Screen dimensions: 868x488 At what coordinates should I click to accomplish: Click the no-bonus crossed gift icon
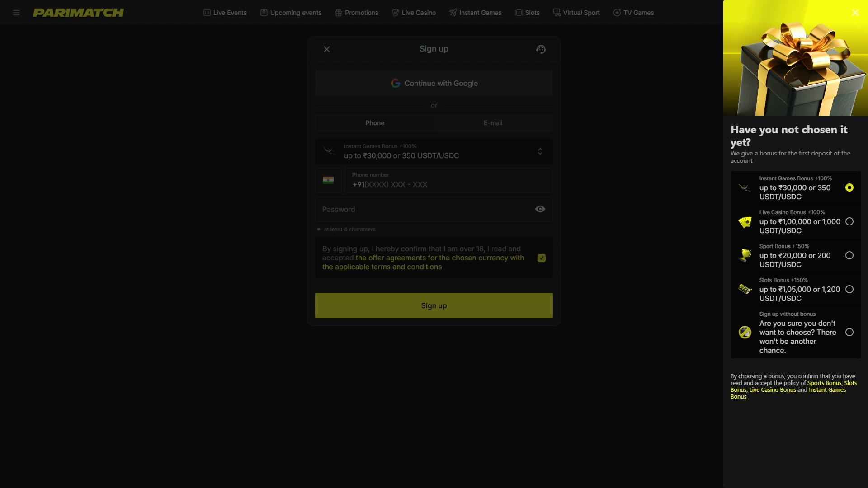tap(745, 332)
